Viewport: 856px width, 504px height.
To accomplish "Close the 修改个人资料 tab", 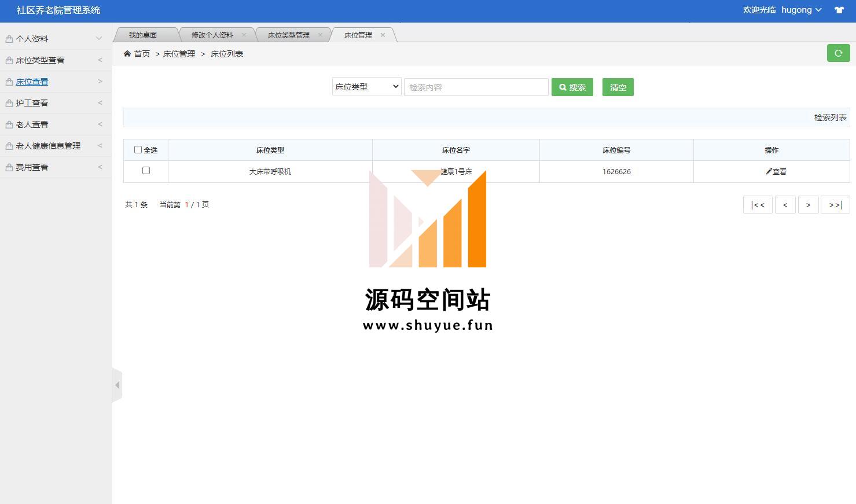I will coord(244,35).
